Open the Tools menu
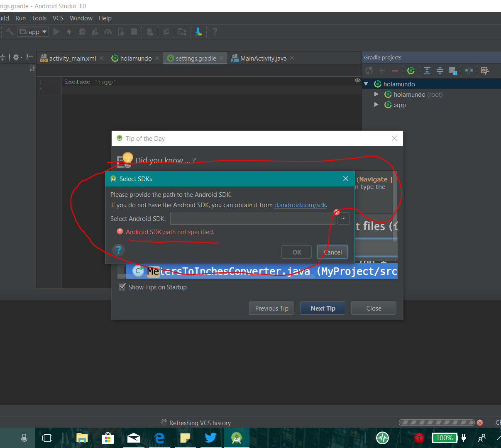 click(39, 18)
